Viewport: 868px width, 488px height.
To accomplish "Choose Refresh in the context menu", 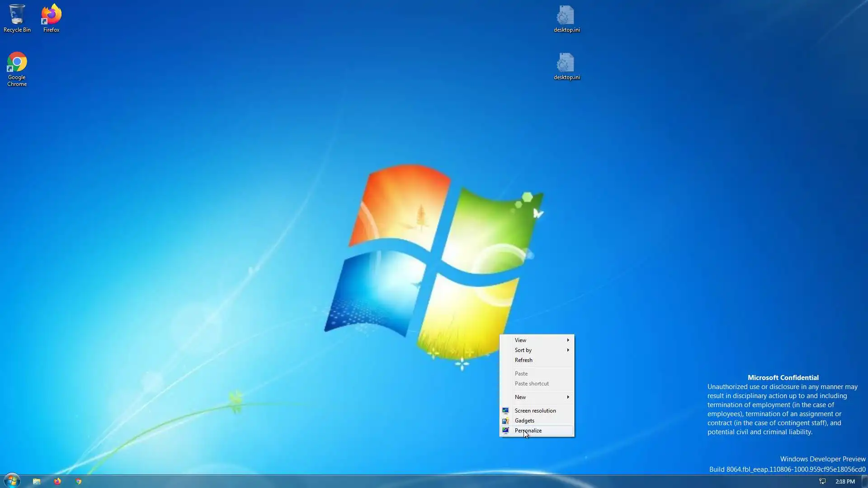I will pyautogui.click(x=524, y=360).
